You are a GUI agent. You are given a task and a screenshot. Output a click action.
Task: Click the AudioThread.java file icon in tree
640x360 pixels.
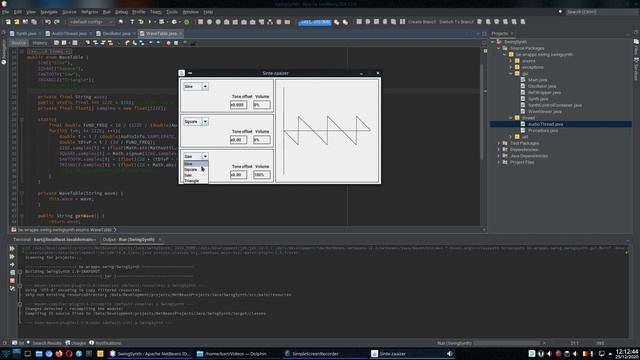pos(523,124)
